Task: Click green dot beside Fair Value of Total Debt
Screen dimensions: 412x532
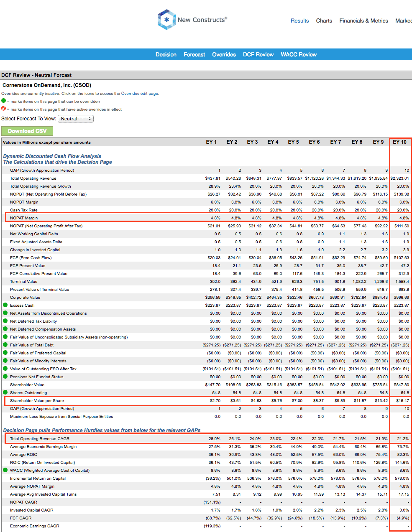Action: coord(5,345)
